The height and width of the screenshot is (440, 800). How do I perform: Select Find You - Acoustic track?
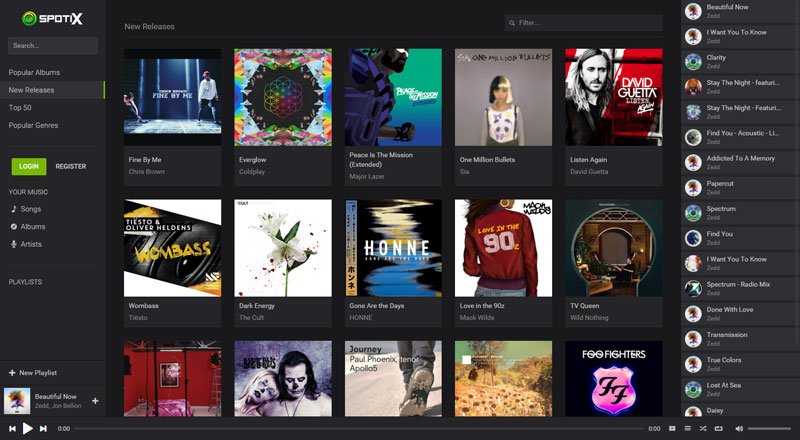[x=740, y=137]
